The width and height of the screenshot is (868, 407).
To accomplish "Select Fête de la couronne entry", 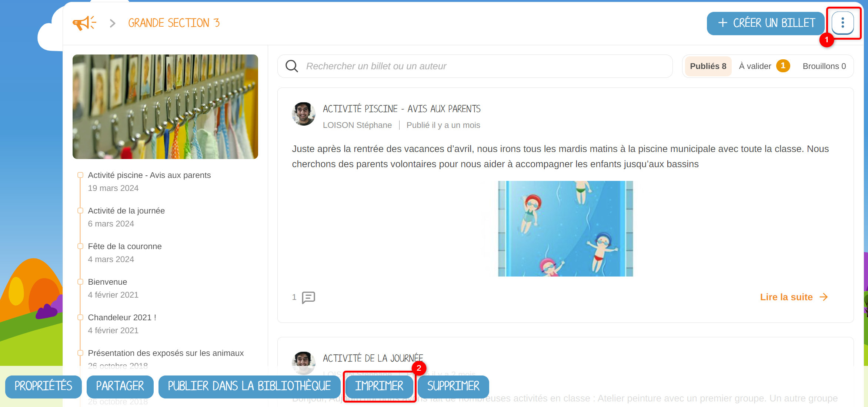I will coord(125,246).
